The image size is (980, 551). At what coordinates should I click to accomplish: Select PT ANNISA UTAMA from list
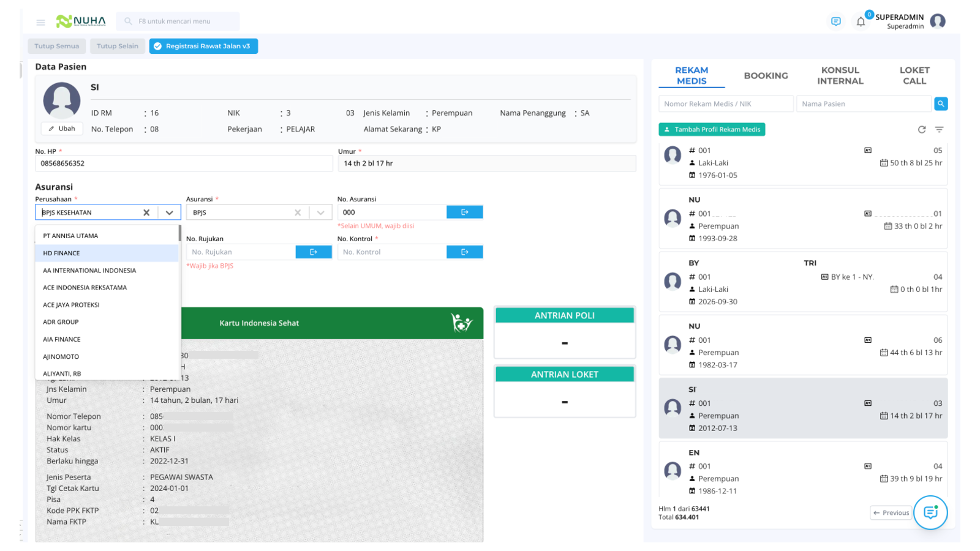coord(107,236)
